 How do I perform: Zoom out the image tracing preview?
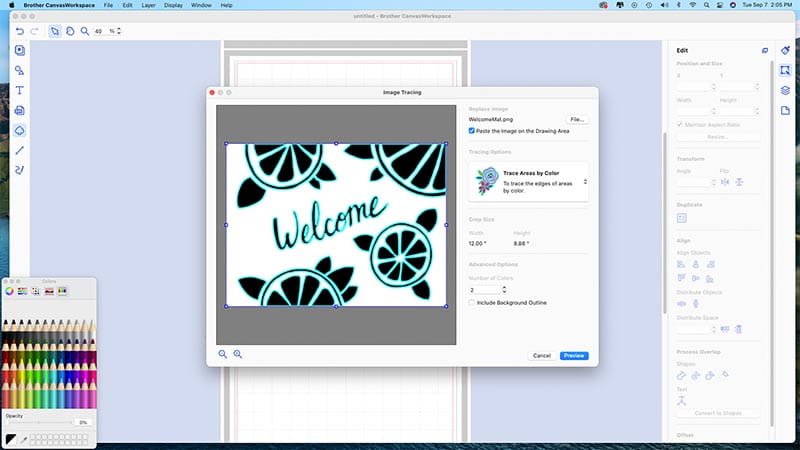coord(223,354)
